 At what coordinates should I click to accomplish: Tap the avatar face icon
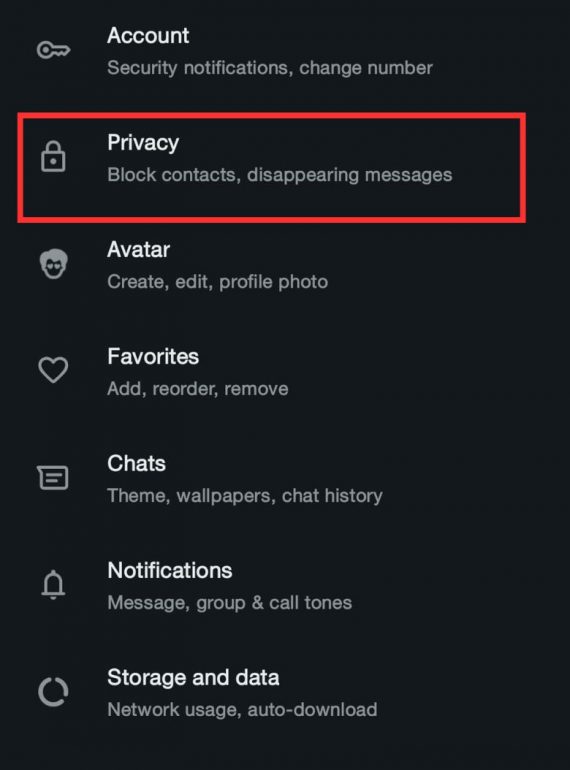coord(54,264)
